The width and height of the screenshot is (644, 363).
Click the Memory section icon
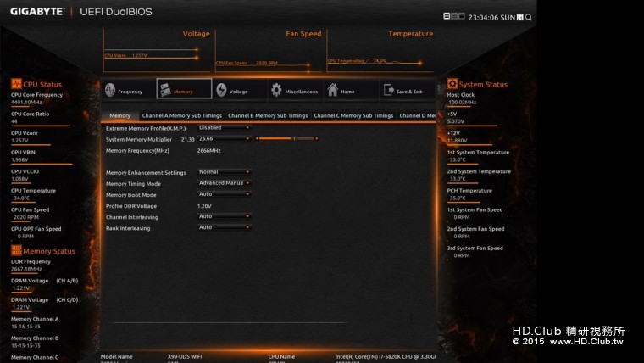[x=165, y=90]
